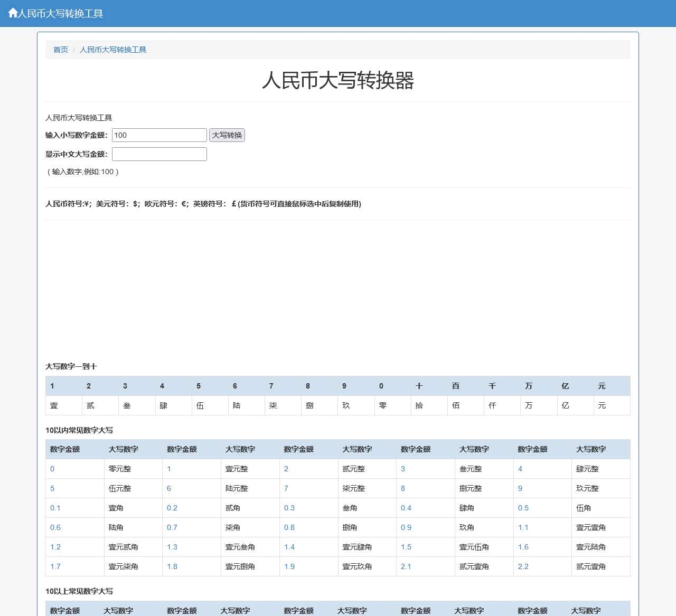Follow the 0.5 amount link
Viewport: 676px width, 616px height.
pos(523,508)
